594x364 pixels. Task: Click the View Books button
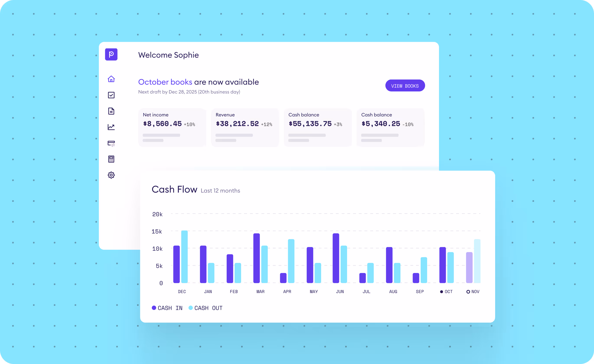click(405, 86)
